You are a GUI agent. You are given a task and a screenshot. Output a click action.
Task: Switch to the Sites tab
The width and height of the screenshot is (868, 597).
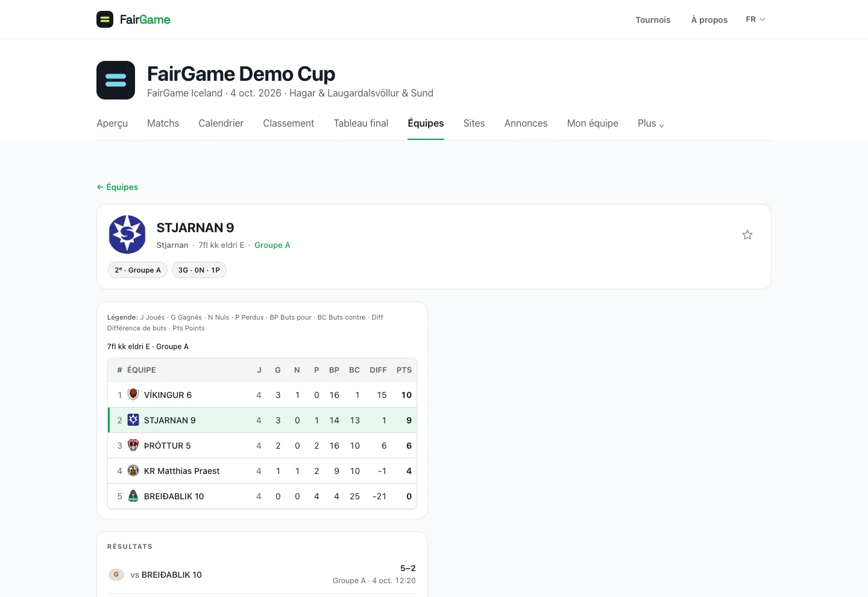coord(474,124)
